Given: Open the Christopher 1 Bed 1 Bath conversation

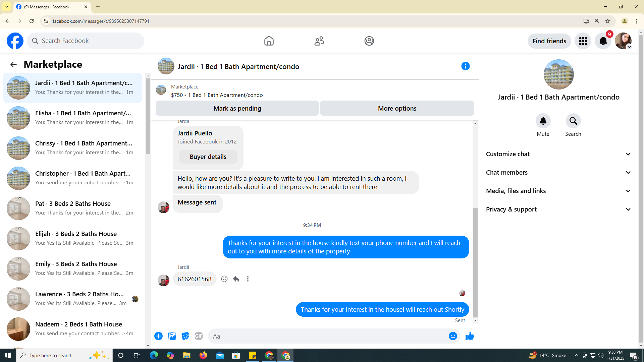Looking at the screenshot, I should 72,178.
